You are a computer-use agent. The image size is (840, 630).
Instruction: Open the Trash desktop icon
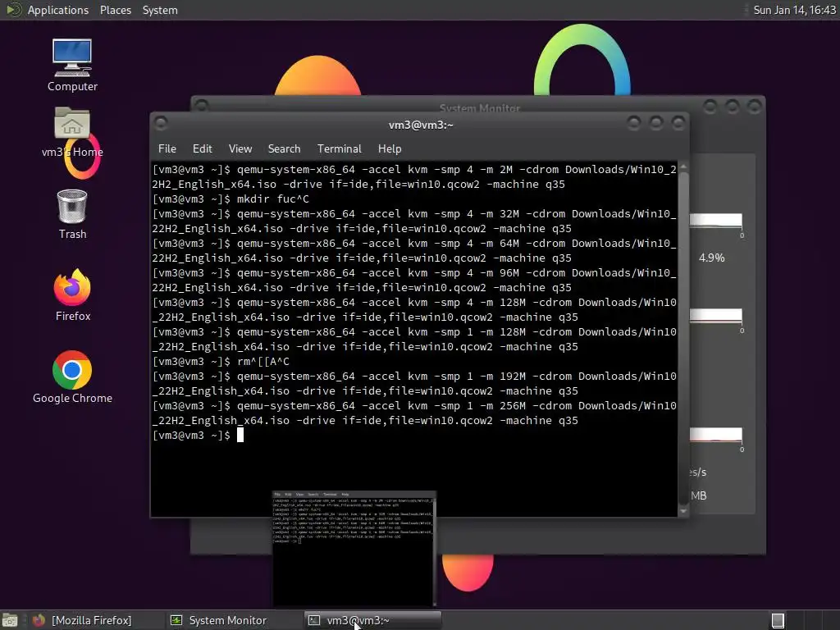pyautogui.click(x=72, y=214)
